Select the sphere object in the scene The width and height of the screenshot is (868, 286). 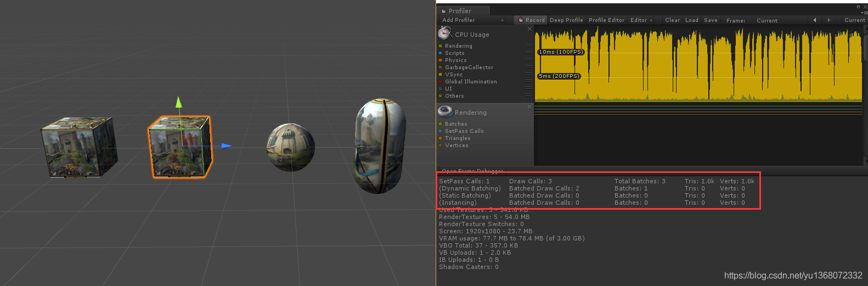(290, 147)
